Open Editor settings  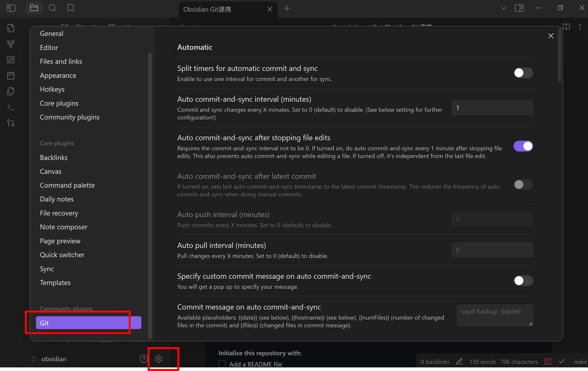point(49,47)
